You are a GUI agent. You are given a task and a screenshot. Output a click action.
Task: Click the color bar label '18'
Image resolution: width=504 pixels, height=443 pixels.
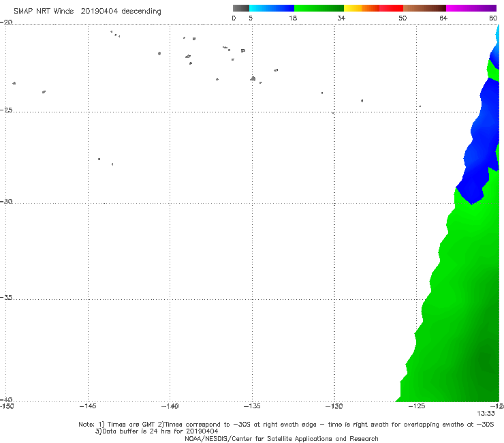pos(293,18)
